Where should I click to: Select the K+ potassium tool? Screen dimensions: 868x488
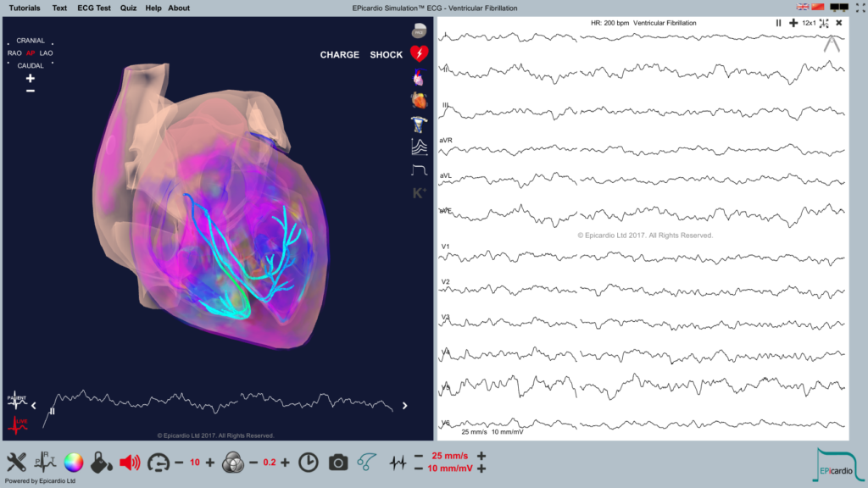417,193
